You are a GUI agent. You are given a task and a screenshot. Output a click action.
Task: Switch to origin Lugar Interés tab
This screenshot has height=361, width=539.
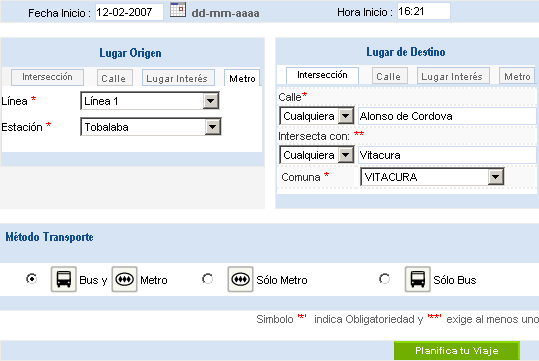tap(178, 78)
